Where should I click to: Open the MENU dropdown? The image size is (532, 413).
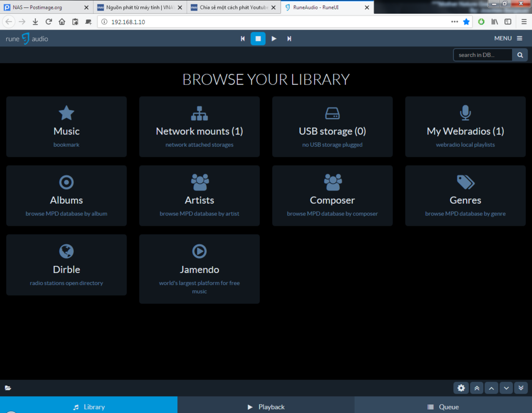pyautogui.click(x=508, y=38)
